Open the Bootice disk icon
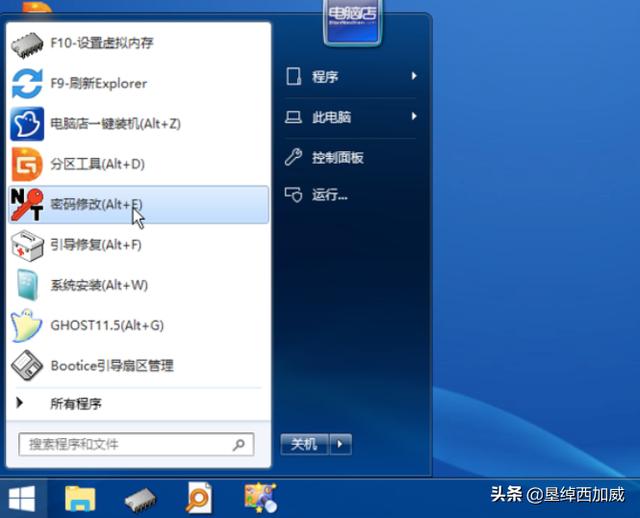Viewport: 640px width, 518px height. click(27, 365)
